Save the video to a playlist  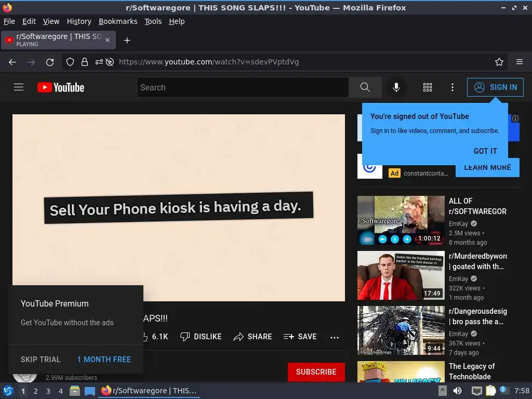[300, 337]
